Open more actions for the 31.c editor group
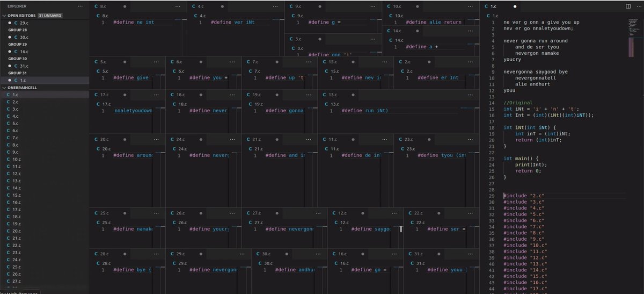The height and width of the screenshot is (294, 644). tap(471, 254)
